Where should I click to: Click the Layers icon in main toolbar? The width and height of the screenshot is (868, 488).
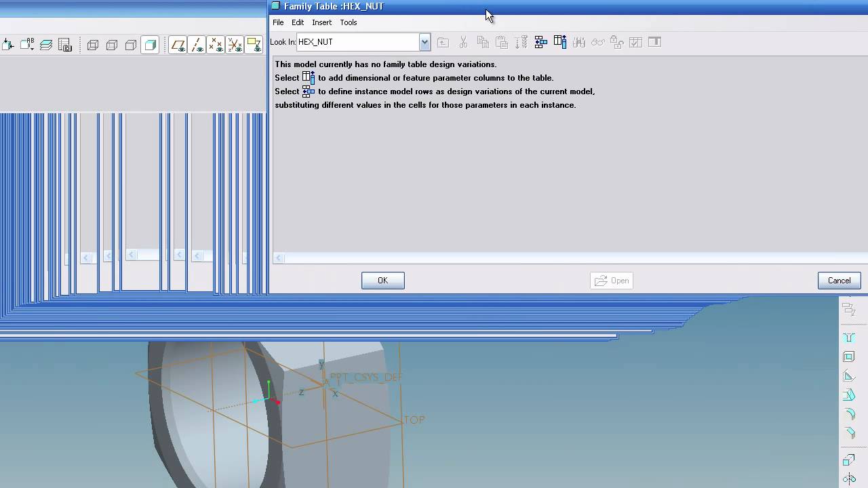[46, 45]
